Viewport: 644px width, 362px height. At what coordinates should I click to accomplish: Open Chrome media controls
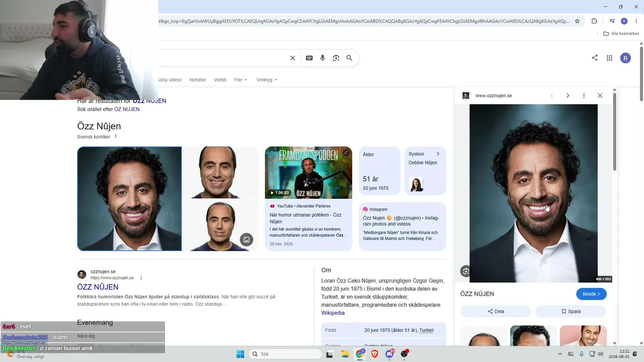tap(612, 21)
